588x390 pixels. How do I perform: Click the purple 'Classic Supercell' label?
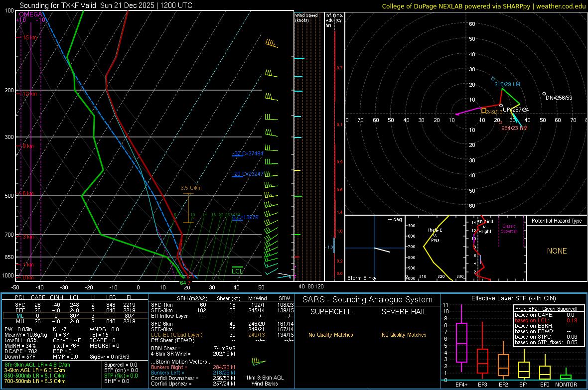[509, 229]
